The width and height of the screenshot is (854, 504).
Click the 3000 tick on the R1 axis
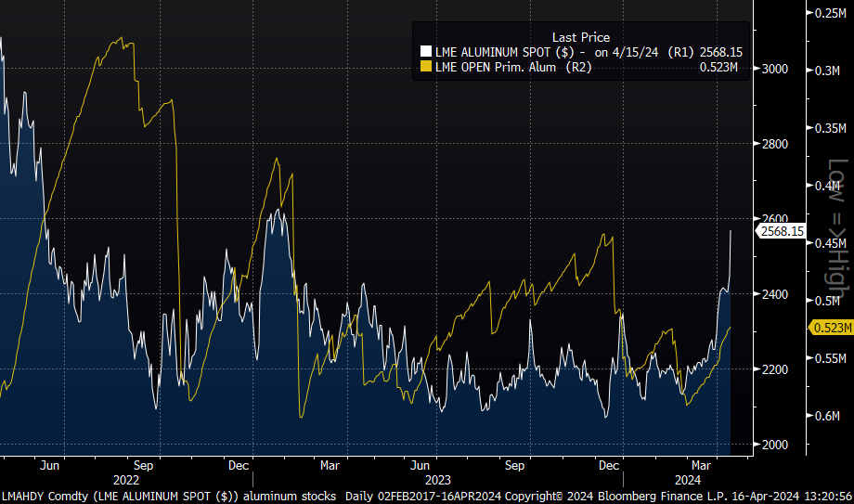(x=774, y=70)
